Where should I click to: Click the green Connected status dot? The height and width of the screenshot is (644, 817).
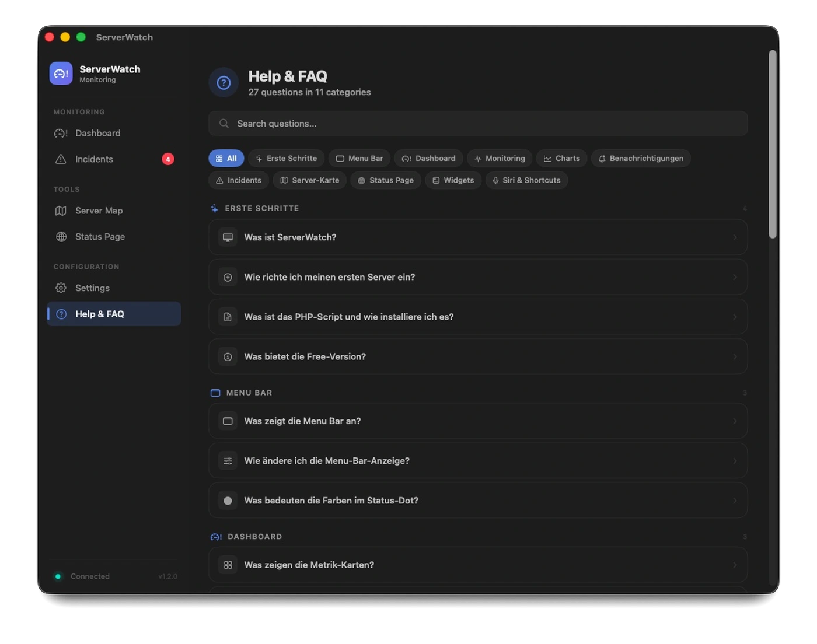pyautogui.click(x=58, y=576)
